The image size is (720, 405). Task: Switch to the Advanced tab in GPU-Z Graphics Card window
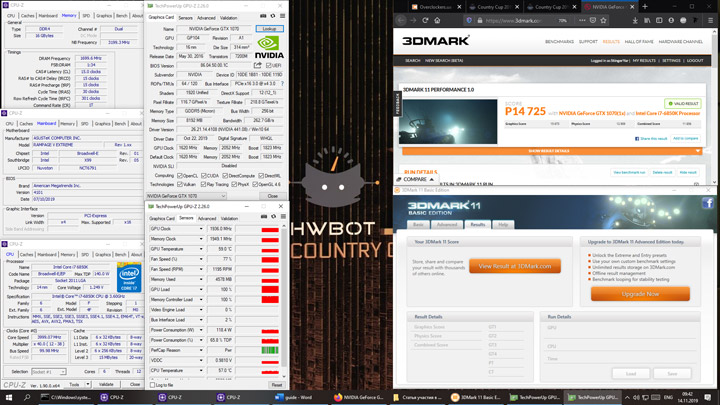click(x=206, y=18)
